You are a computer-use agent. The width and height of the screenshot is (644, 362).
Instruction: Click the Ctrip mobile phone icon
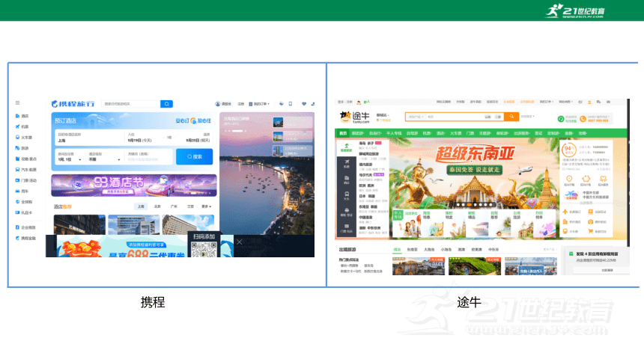291,104
